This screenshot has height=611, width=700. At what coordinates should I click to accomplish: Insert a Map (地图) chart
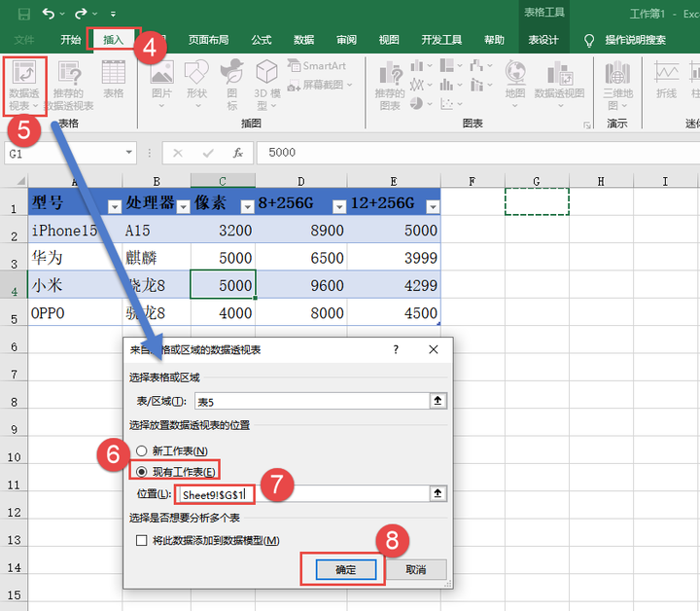click(x=514, y=85)
